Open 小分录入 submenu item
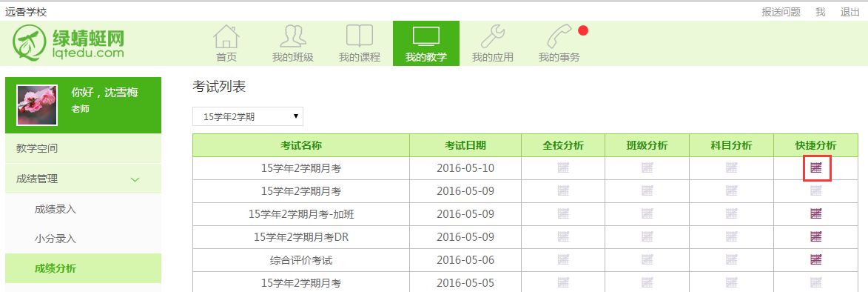Image resolution: width=868 pixels, height=292 pixels. [x=55, y=239]
